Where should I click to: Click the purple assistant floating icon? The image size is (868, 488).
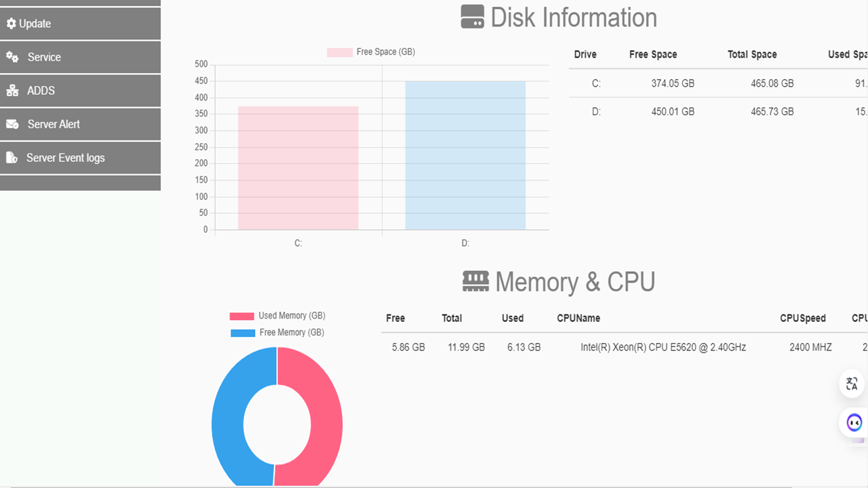(x=854, y=423)
